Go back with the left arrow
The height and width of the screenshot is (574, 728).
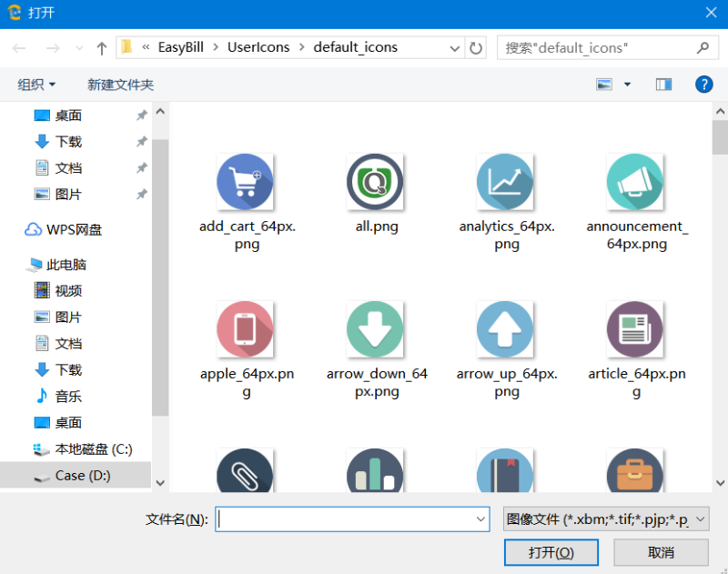(x=19, y=48)
